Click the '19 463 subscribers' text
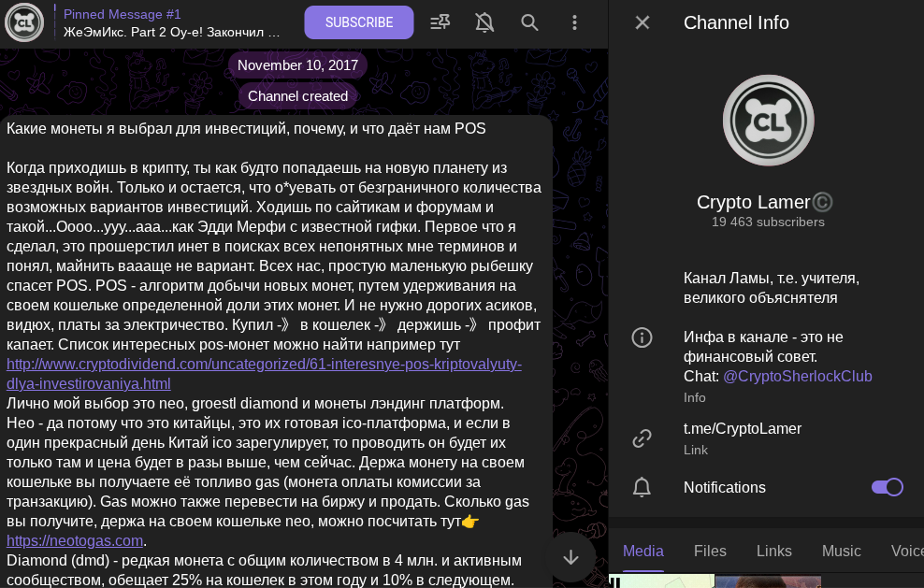Screen dimensions: 924x588 coord(768,222)
